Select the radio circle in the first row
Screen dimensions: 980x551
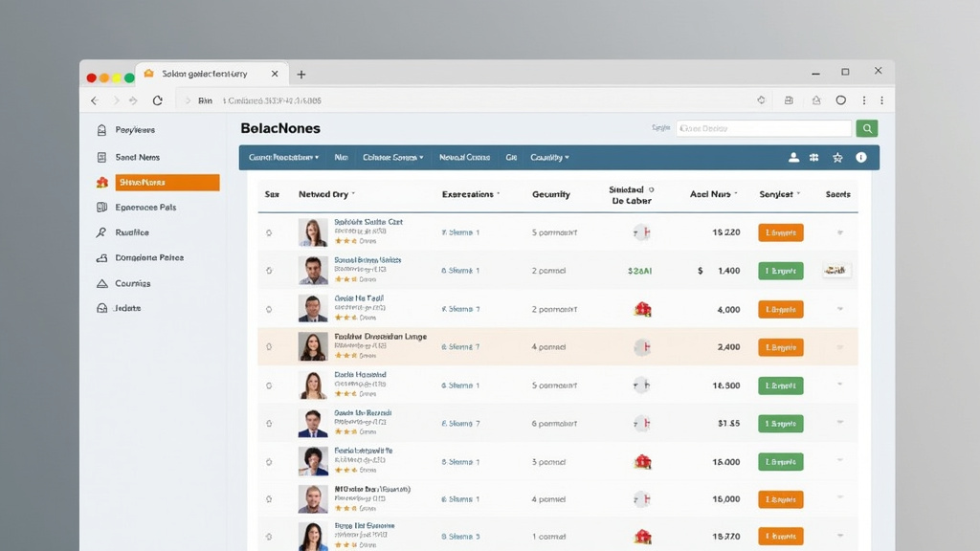(x=269, y=232)
